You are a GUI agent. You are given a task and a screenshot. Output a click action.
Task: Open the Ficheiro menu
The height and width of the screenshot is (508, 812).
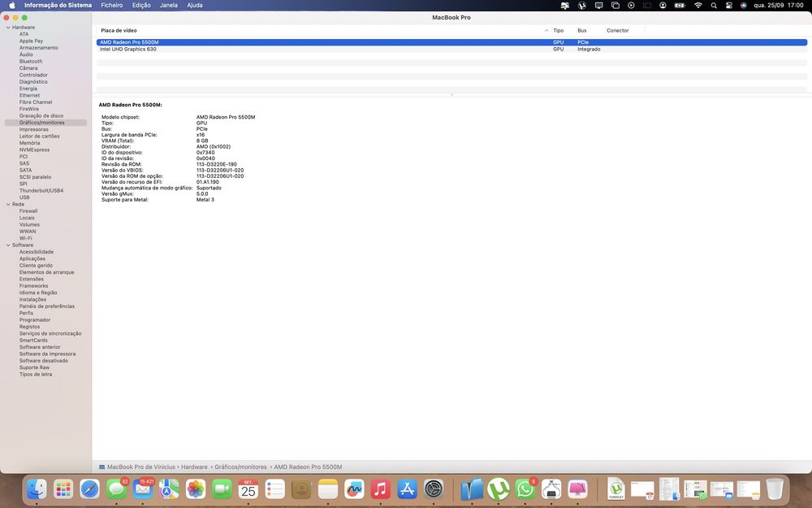(x=112, y=5)
